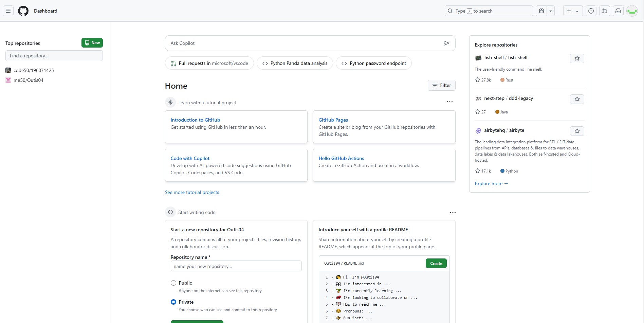Screen dimensions: 644x323
Task: Open airbytehq / airbyte repository link
Action: 504,130
